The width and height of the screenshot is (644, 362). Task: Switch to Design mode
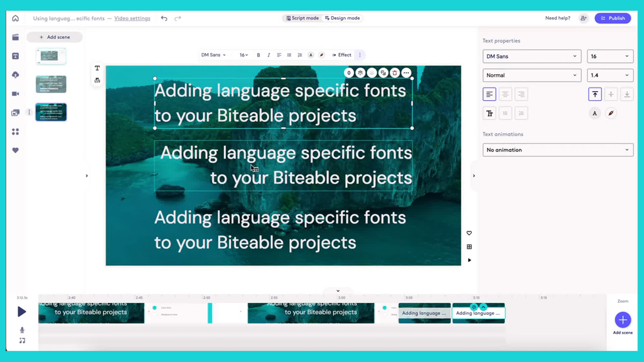click(x=342, y=18)
